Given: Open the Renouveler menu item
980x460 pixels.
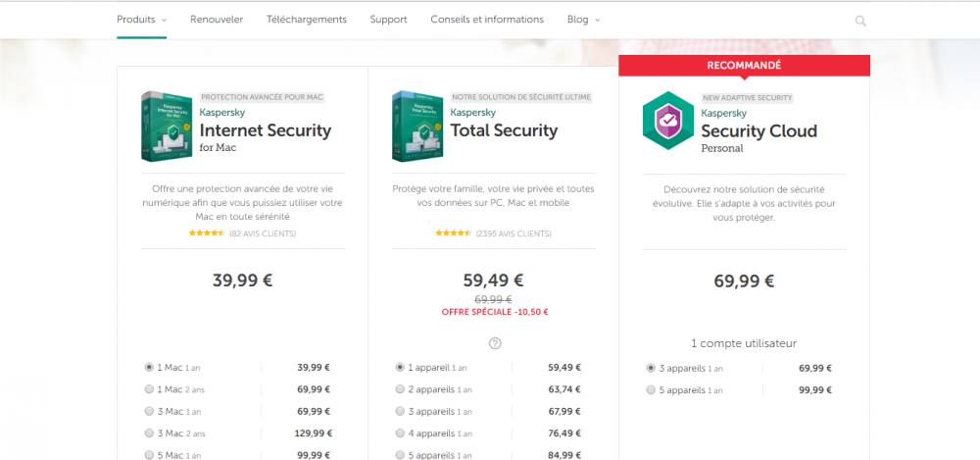Looking at the screenshot, I should [217, 20].
